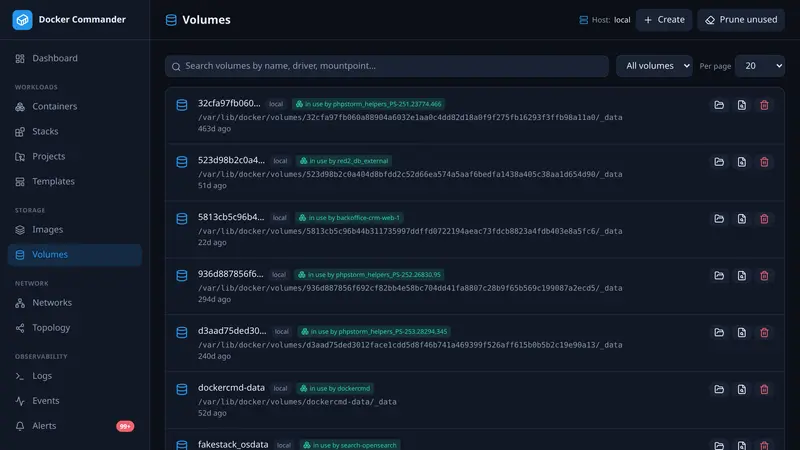
Task: Click volume name 936d887856f6...
Action: coord(231,274)
